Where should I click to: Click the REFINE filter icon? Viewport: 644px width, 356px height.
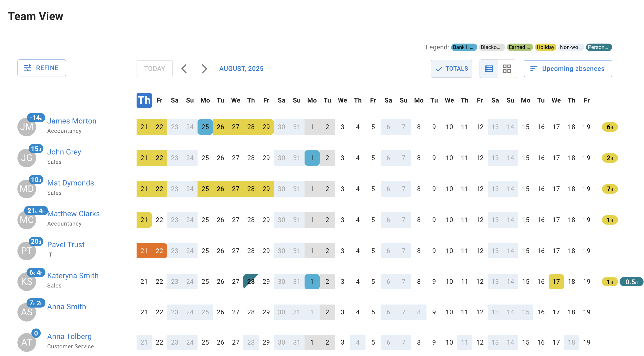[x=28, y=68]
